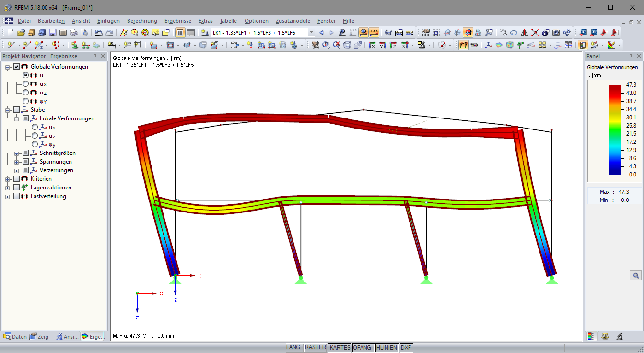This screenshot has height=353, width=644.
Task: Toggle the deformation display icon
Action: click(x=464, y=45)
